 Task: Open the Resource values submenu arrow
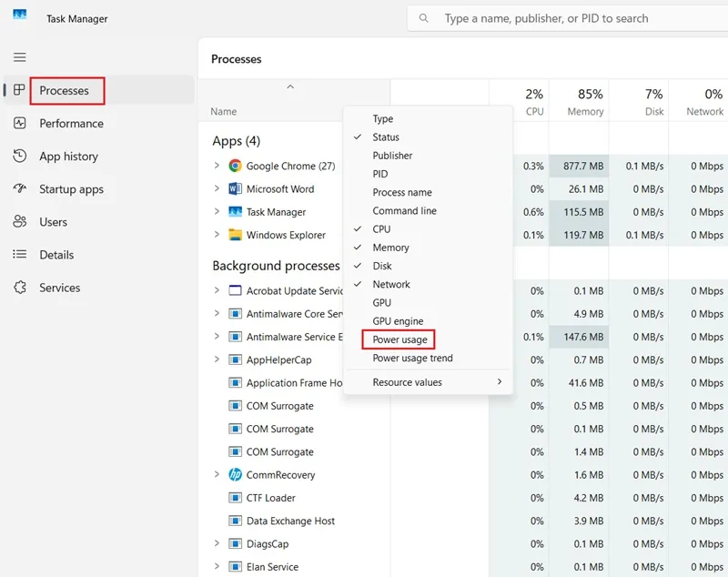(500, 381)
